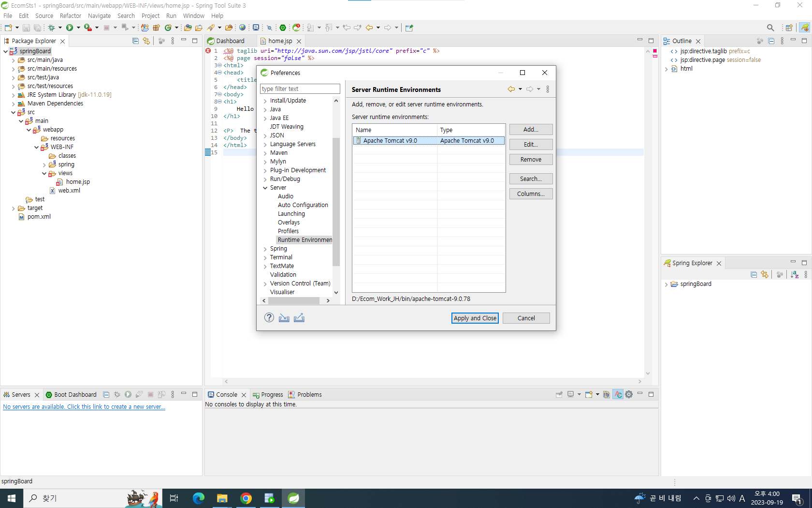The width and height of the screenshot is (812, 508).
Task: Open the Refactor menu
Action: pos(71,15)
